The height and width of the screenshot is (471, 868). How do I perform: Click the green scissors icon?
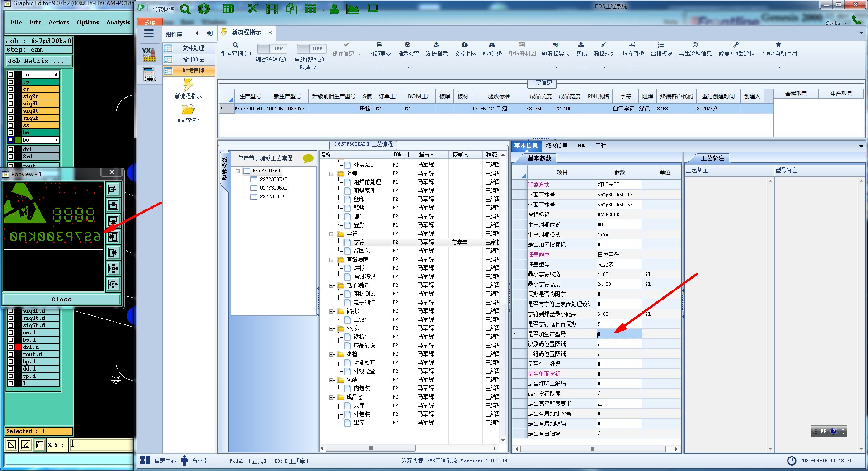pos(253,9)
